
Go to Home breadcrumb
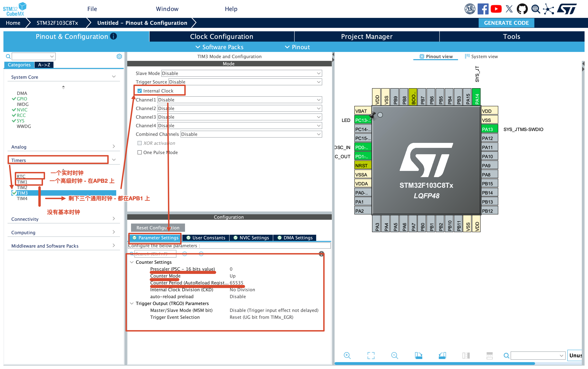tap(13, 23)
